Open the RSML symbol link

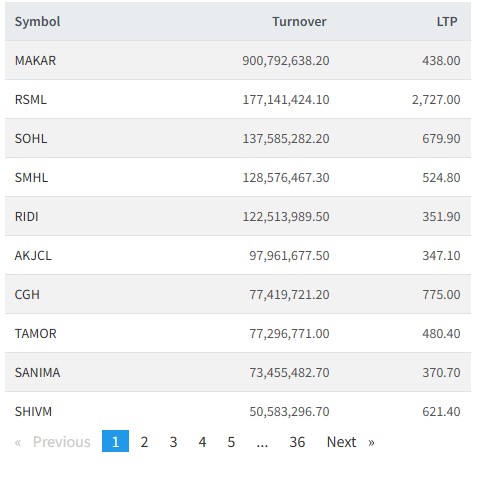pyautogui.click(x=31, y=100)
